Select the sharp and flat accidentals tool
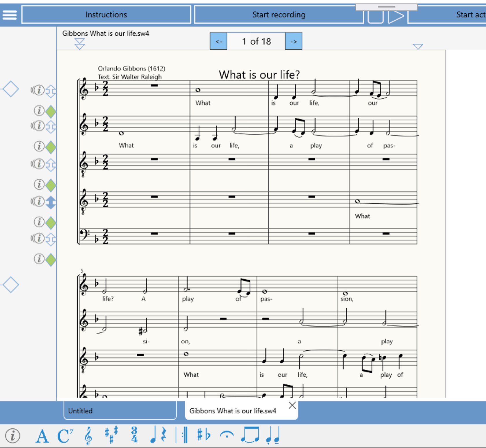 point(204,435)
